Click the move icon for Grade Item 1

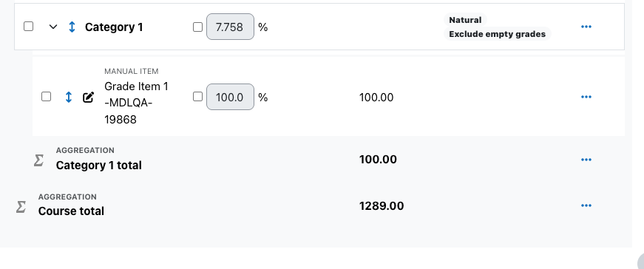click(x=69, y=98)
